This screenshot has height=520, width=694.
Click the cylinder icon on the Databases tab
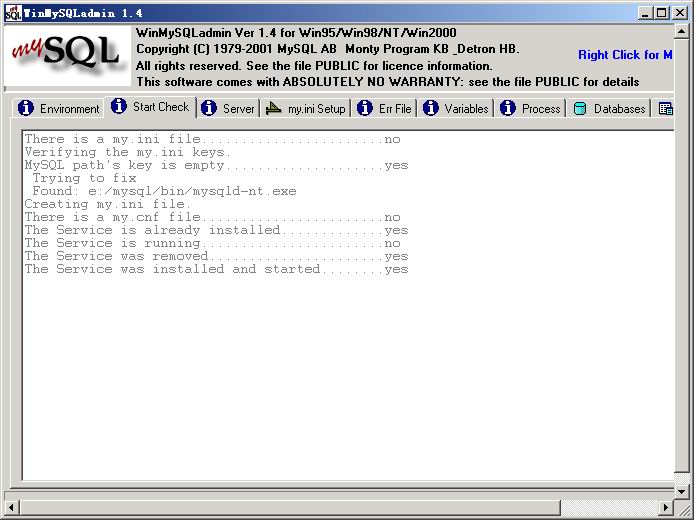coord(580,108)
